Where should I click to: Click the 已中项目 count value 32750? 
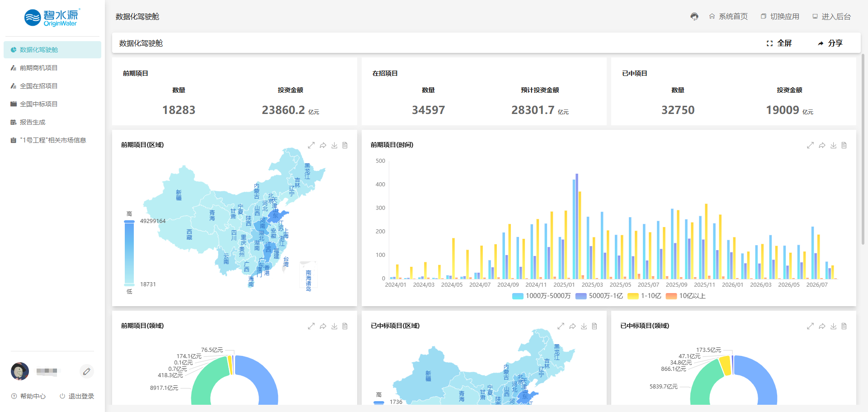point(678,110)
